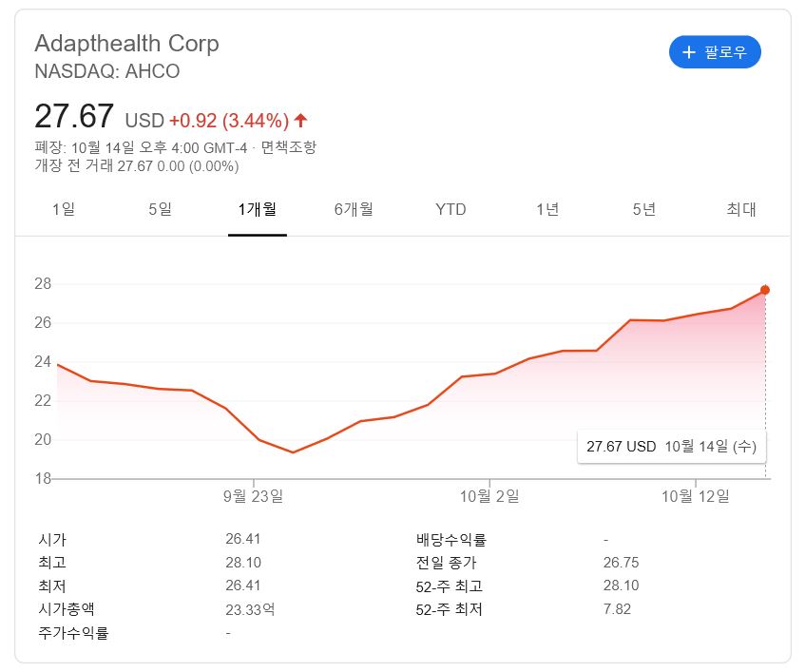The height and width of the screenshot is (672, 805).
Task: Select the 1개월 tab
Action: pos(258,209)
